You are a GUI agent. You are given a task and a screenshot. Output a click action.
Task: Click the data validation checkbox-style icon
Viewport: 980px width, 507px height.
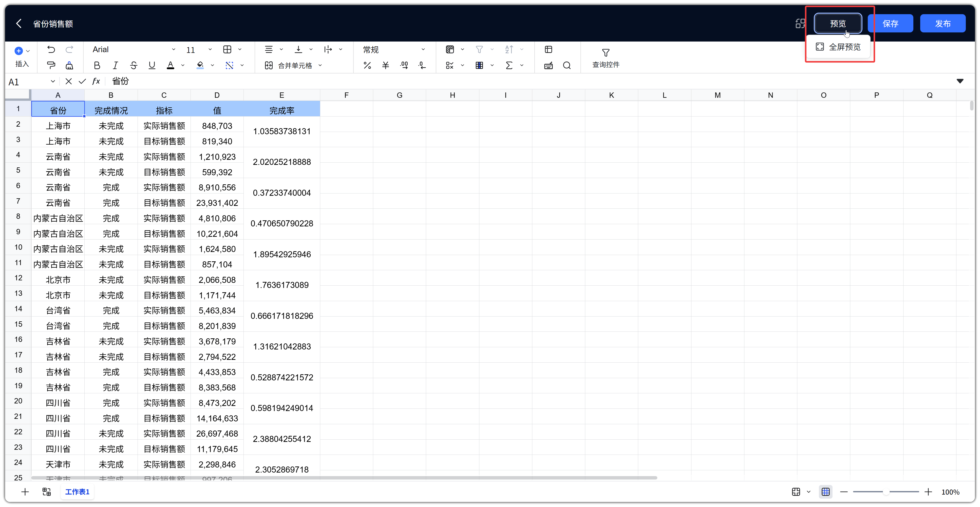pyautogui.click(x=450, y=65)
